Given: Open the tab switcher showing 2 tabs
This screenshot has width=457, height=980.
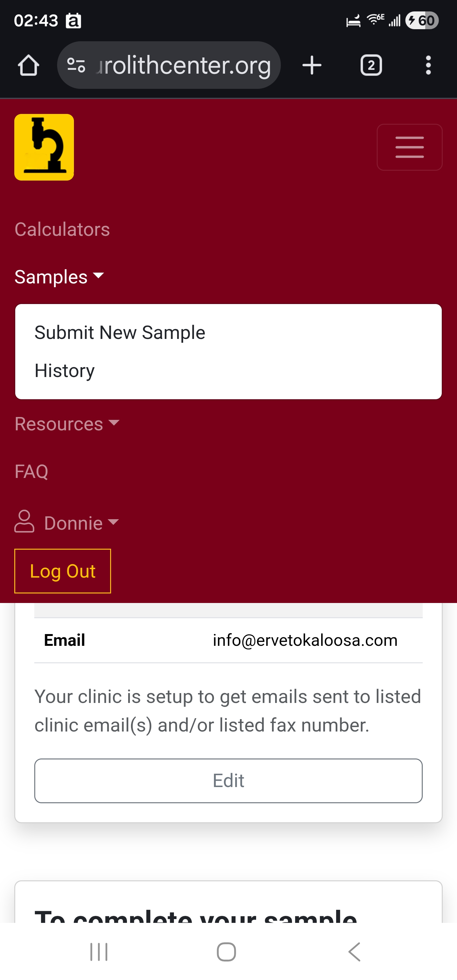Looking at the screenshot, I should (x=371, y=65).
